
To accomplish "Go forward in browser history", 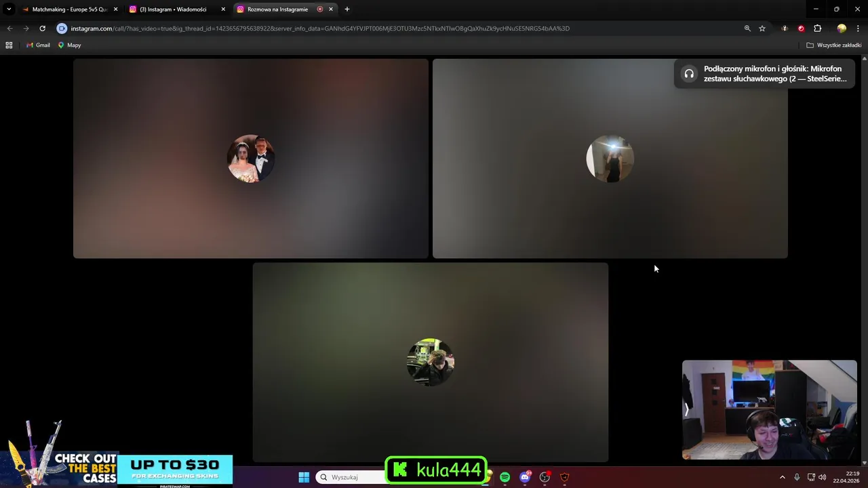I will pyautogui.click(x=26, y=28).
